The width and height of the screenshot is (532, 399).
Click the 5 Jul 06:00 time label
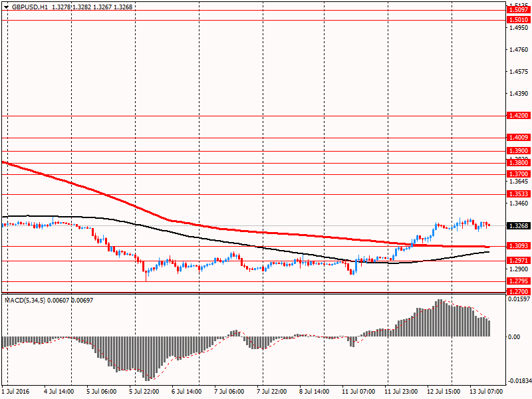click(x=102, y=392)
